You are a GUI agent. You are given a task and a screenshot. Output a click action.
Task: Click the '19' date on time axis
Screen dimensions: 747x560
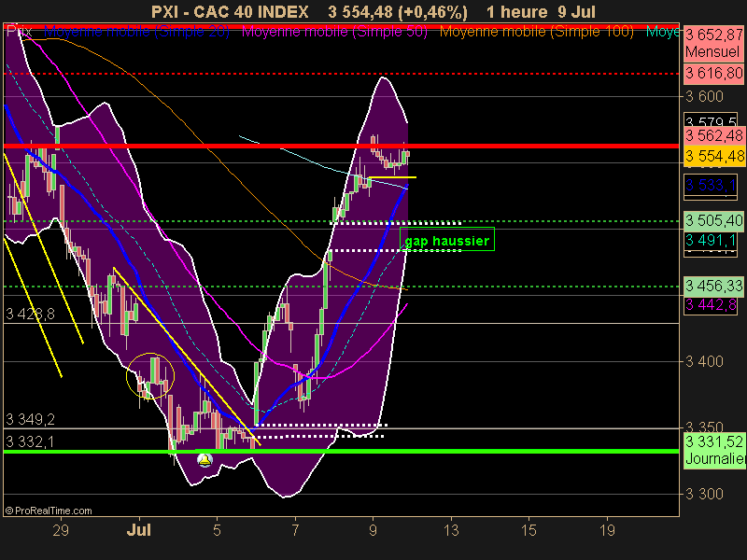coord(608,530)
